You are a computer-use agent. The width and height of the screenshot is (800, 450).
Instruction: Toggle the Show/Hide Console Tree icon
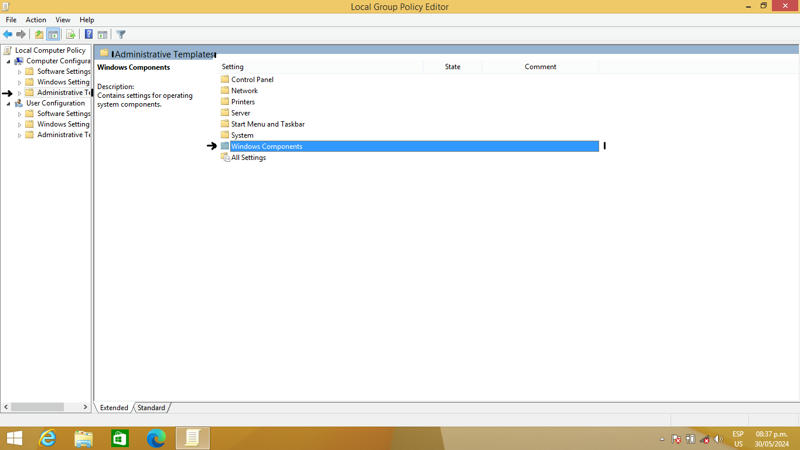(x=53, y=35)
